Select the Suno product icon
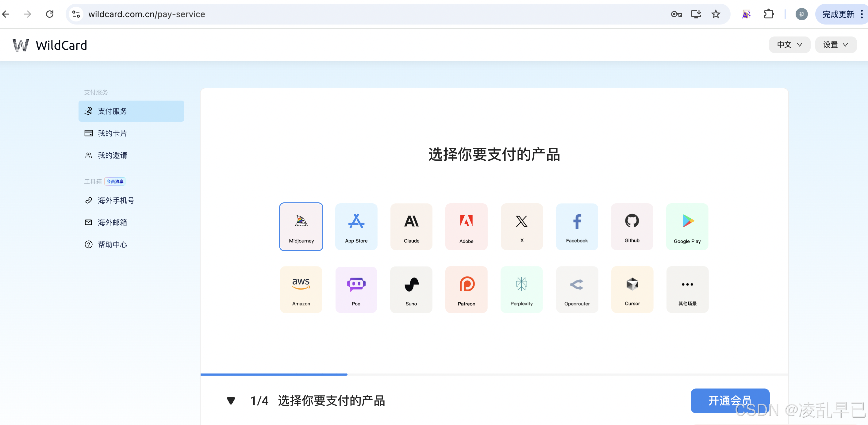 (x=411, y=289)
